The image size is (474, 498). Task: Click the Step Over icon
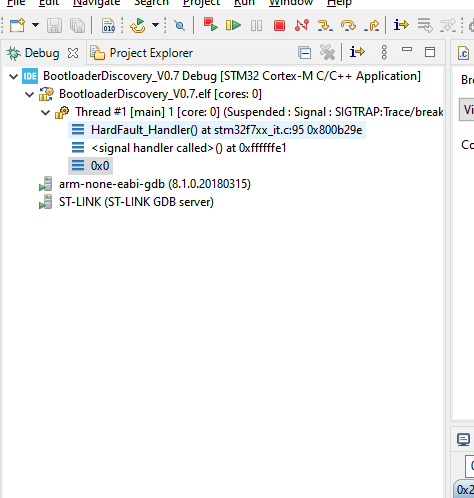tap(348, 25)
